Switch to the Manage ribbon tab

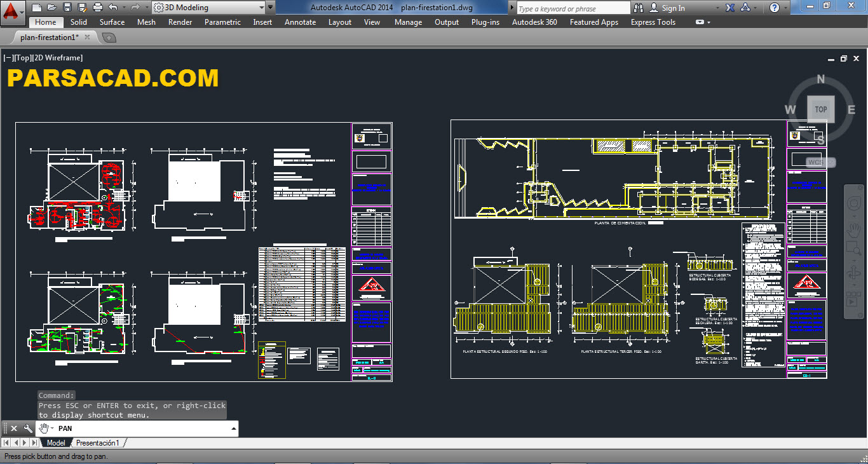pyautogui.click(x=408, y=22)
